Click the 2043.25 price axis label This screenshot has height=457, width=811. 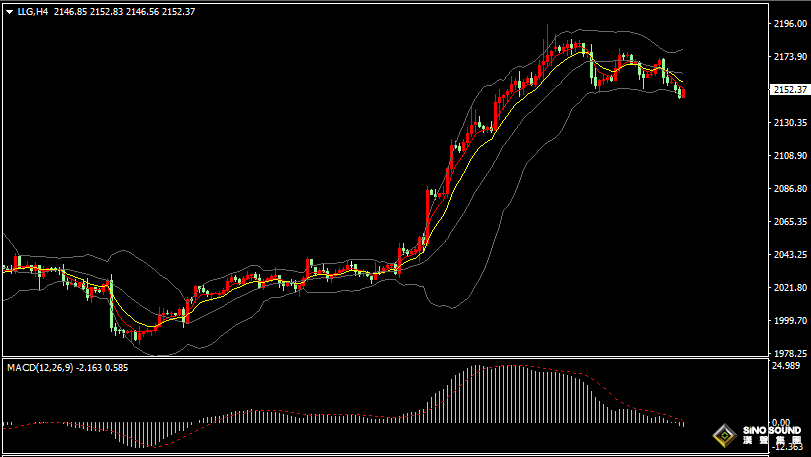click(791, 254)
